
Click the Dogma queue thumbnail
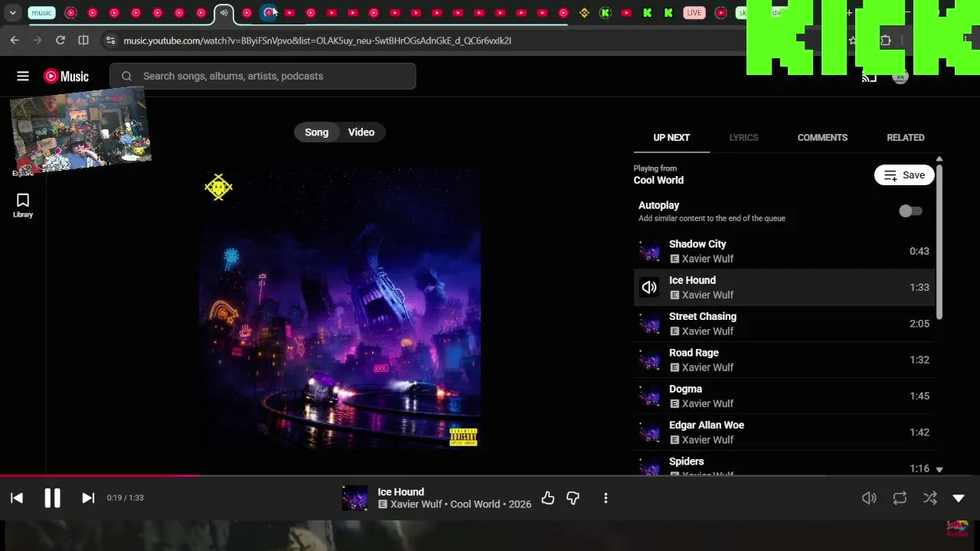(649, 396)
